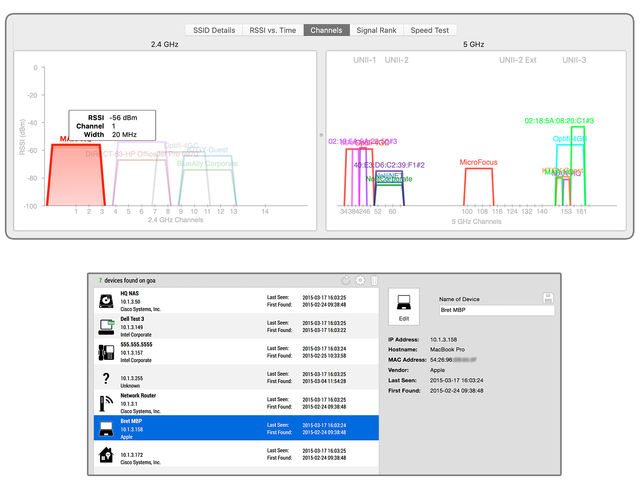Click the MicroFocus network label in 5 GHz chart
Image resolution: width=640 pixels, height=480 pixels.
478,162
